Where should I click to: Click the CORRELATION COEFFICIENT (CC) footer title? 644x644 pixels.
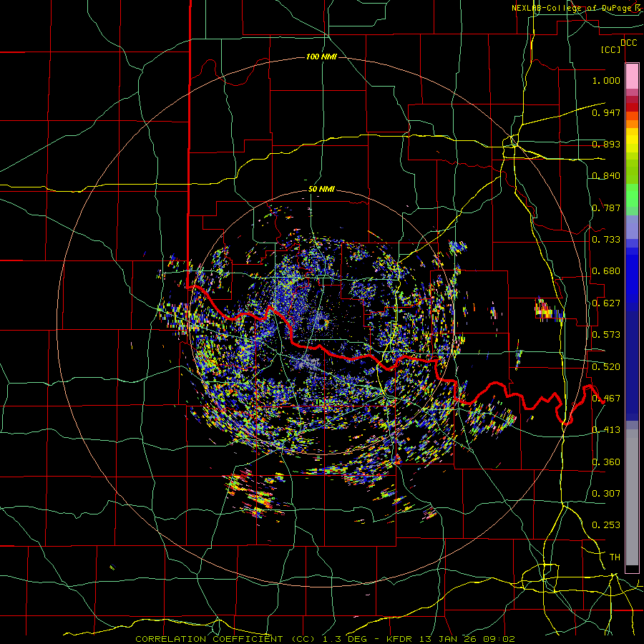(226, 639)
